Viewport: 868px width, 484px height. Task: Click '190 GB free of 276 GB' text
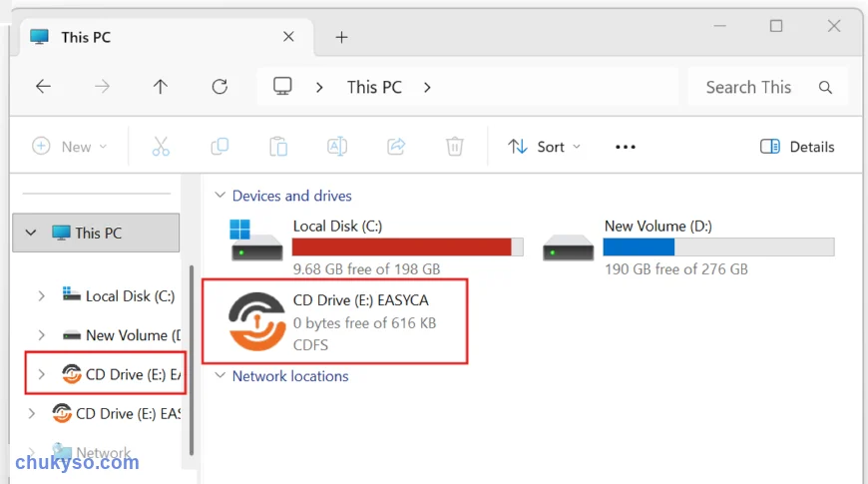coord(675,269)
